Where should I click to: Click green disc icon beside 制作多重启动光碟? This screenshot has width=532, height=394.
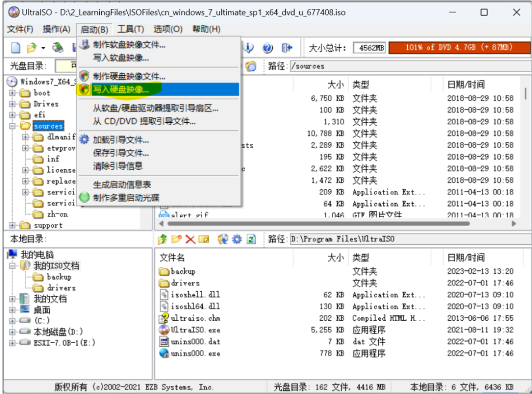(84, 197)
